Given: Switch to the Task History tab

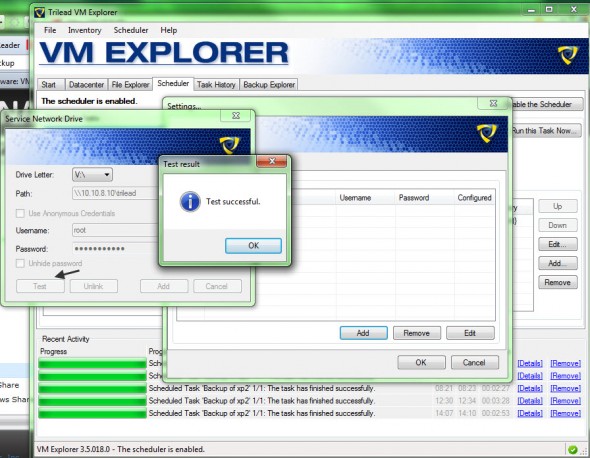Looking at the screenshot, I should pyautogui.click(x=216, y=85).
